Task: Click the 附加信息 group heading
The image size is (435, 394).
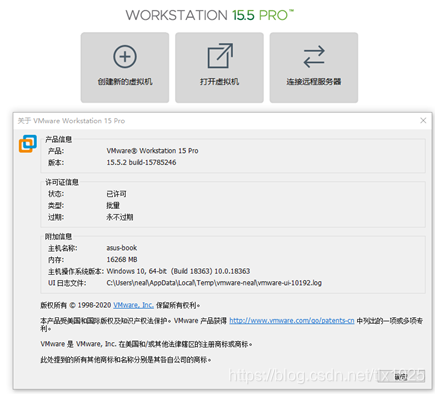Action: coord(59,237)
